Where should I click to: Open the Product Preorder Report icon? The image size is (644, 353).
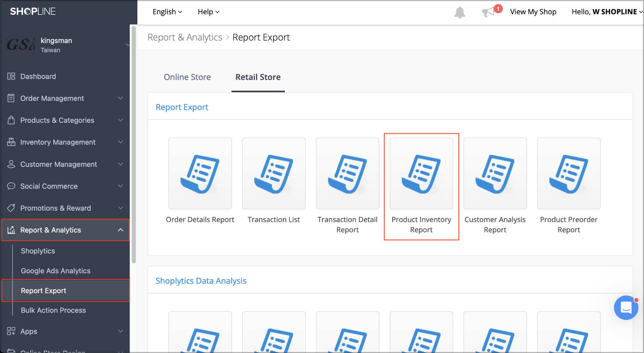pos(569,173)
